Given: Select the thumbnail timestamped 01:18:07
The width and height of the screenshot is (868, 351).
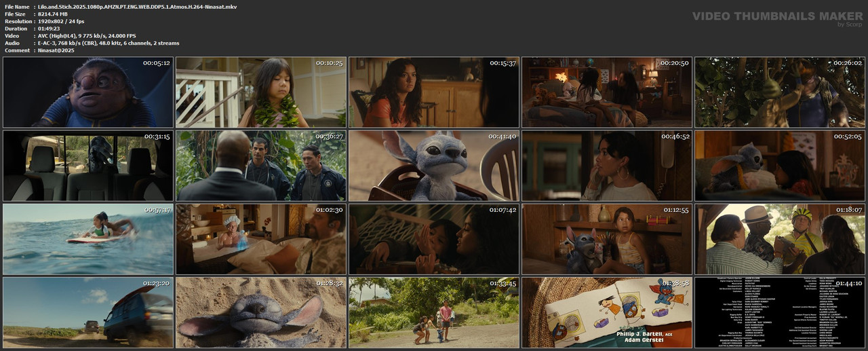Looking at the screenshot, I should (x=780, y=239).
